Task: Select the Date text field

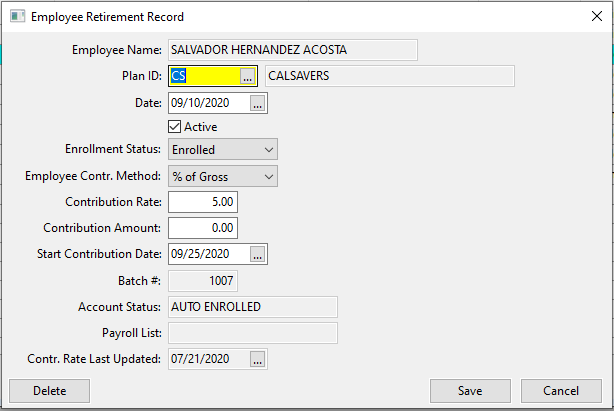Action: [x=208, y=103]
